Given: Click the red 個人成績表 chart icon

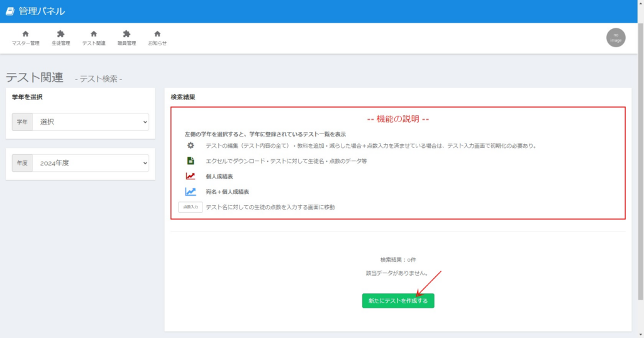Looking at the screenshot, I should coord(190,176).
